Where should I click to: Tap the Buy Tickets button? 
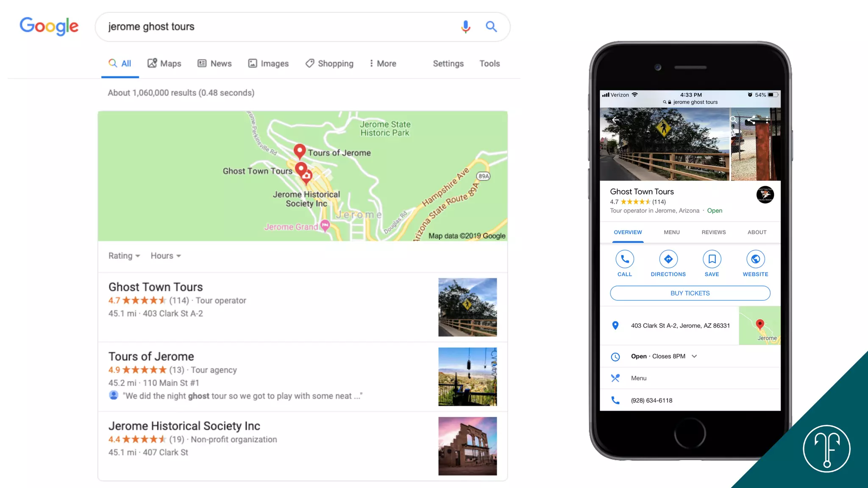[690, 293]
